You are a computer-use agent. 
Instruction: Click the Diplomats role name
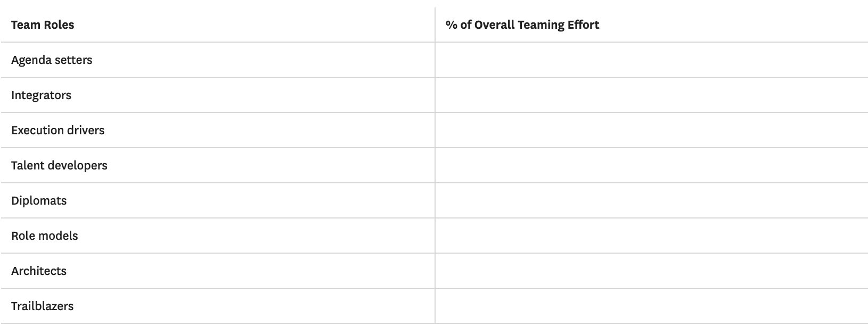(x=39, y=201)
